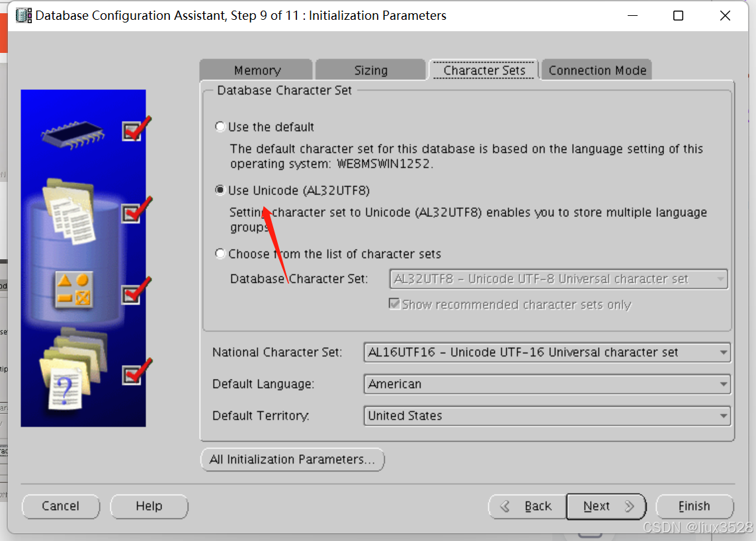Image resolution: width=756 pixels, height=541 pixels.
Task: Click the documents on database cylinder icon
Action: point(69,211)
